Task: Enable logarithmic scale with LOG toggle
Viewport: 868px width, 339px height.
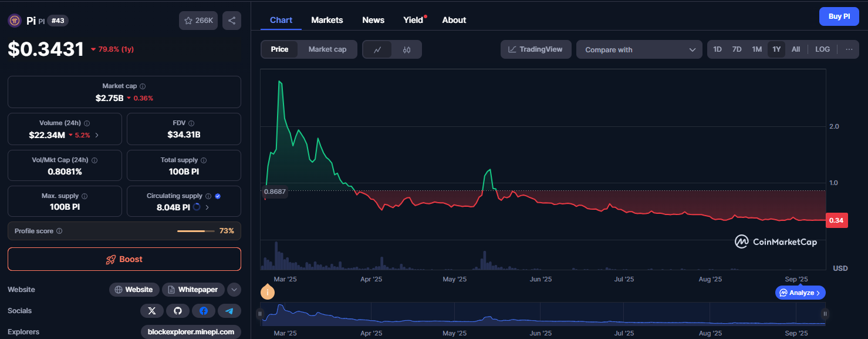Action: (822, 49)
